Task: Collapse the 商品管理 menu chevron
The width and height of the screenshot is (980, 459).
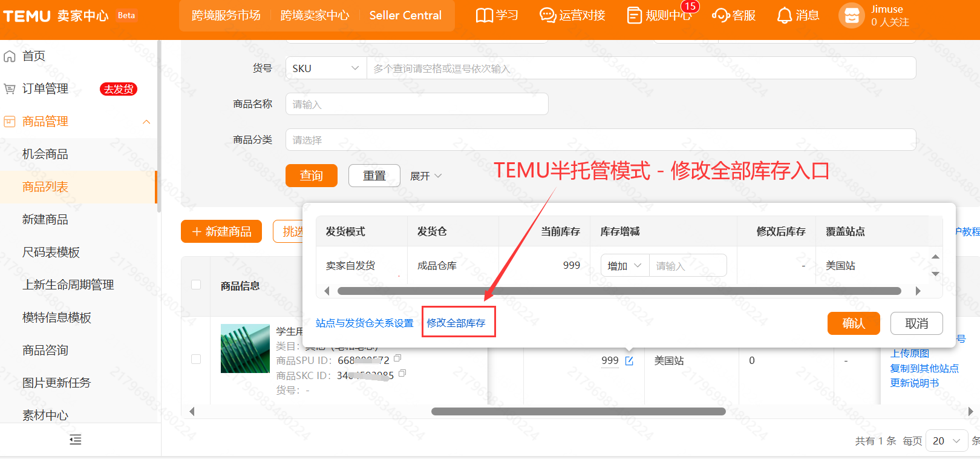Action: tap(146, 122)
